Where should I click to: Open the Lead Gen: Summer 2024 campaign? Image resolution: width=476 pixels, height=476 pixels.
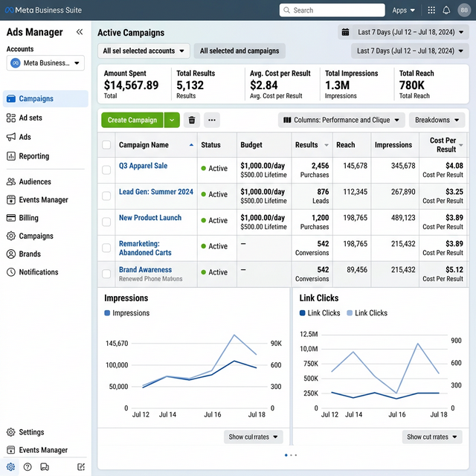coord(155,192)
